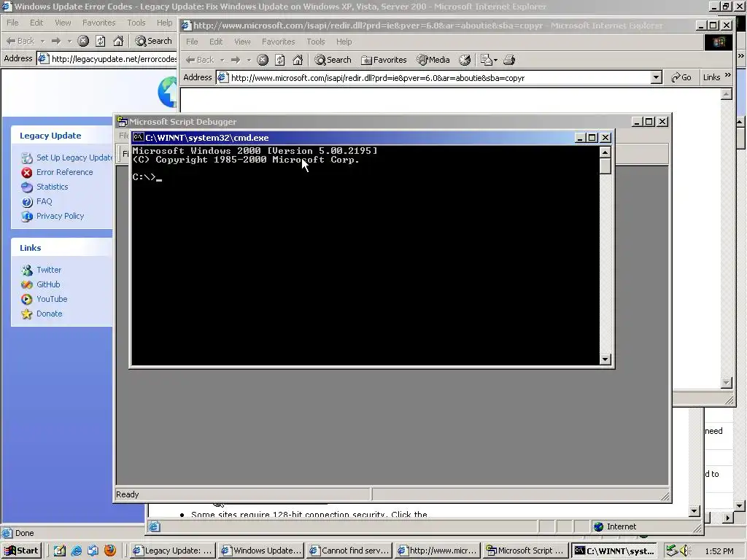Image resolution: width=747 pixels, height=560 pixels.
Task: Click Show Desktop quick launch icon
Action: point(60,551)
